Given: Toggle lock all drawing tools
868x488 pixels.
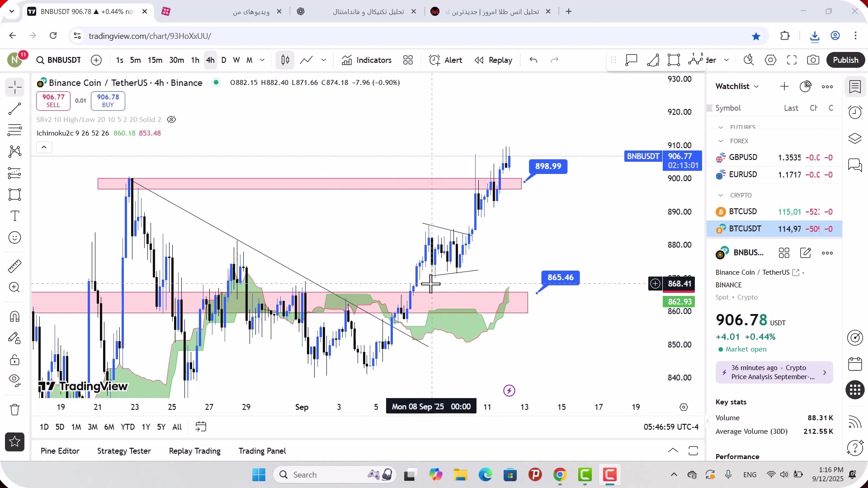Looking at the screenshot, I should tap(14, 360).
